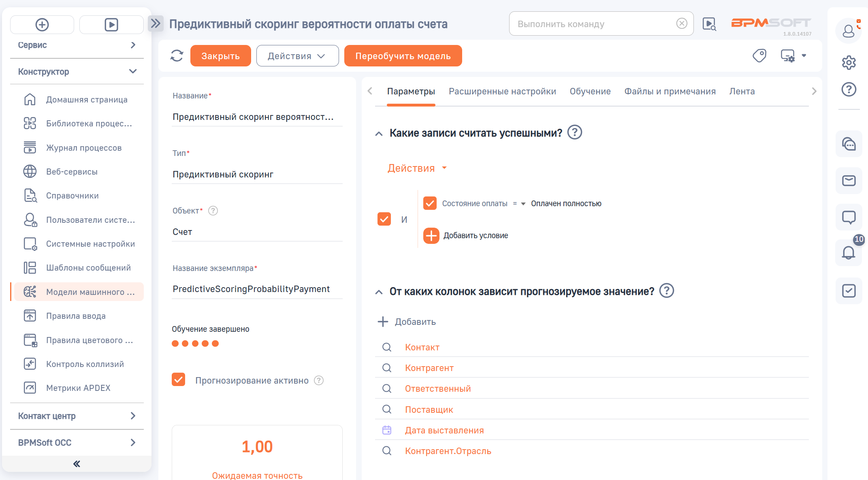Image resolution: width=868 pixels, height=480 pixels.
Task: Open the tags icon near Переобучить модель
Action: [759, 55]
